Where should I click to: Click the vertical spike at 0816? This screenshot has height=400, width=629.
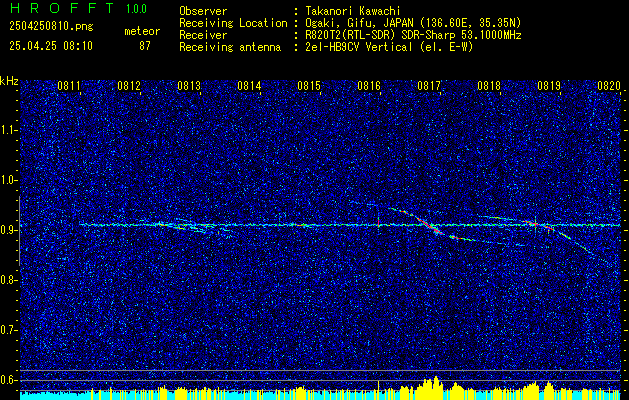[x=378, y=222]
